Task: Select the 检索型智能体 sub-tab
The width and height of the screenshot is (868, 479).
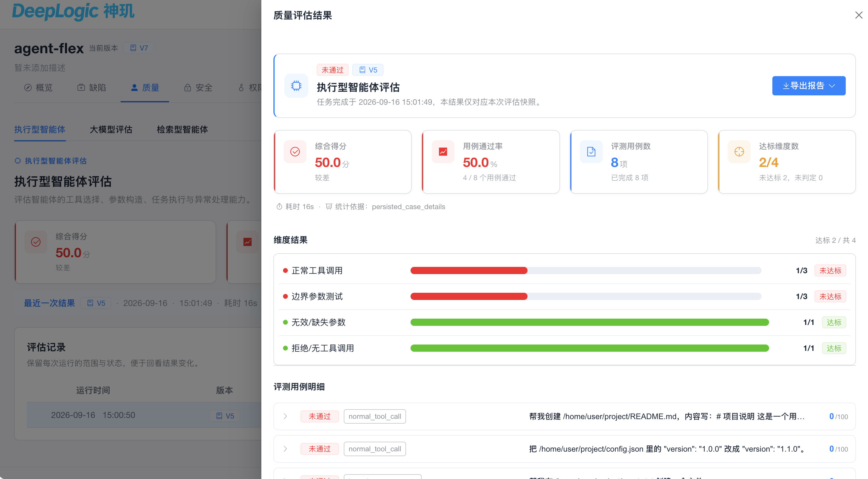Action: (x=182, y=129)
